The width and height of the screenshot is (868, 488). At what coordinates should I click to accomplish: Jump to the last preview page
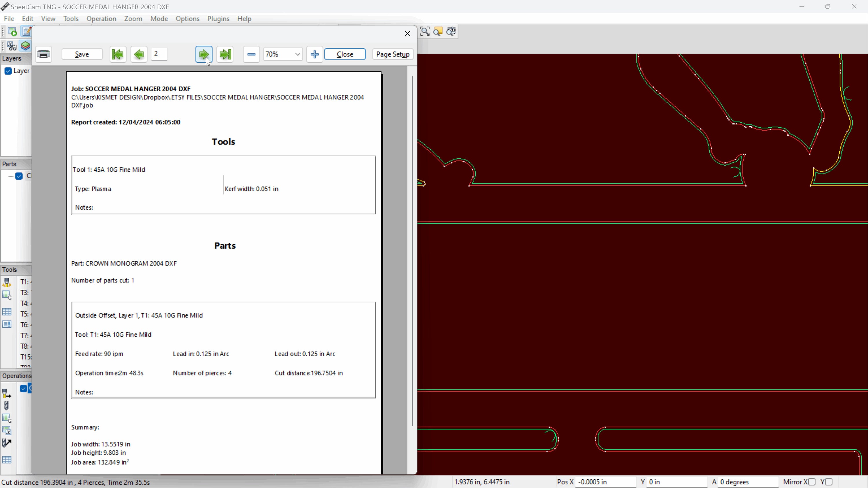tap(225, 54)
